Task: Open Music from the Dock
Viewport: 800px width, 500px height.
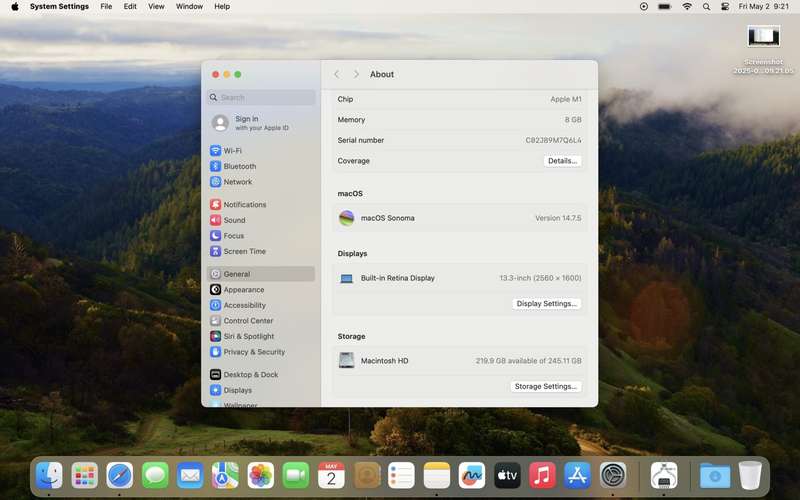Action: [542, 476]
